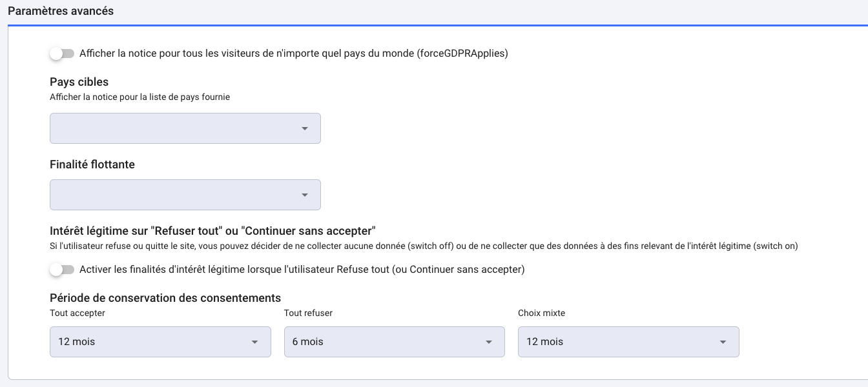
Task: Click the empty Pays cibles input field
Action: 161,128
